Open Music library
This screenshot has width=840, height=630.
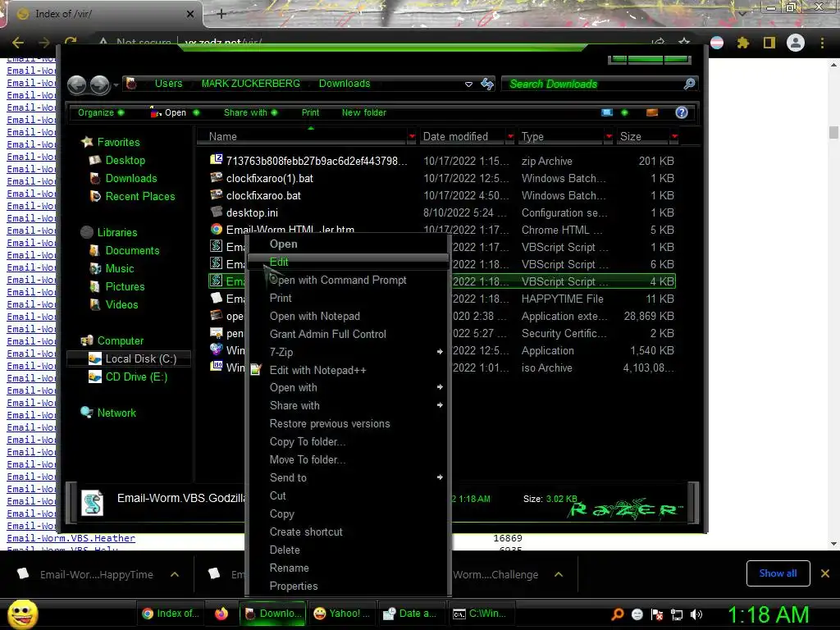(120, 268)
